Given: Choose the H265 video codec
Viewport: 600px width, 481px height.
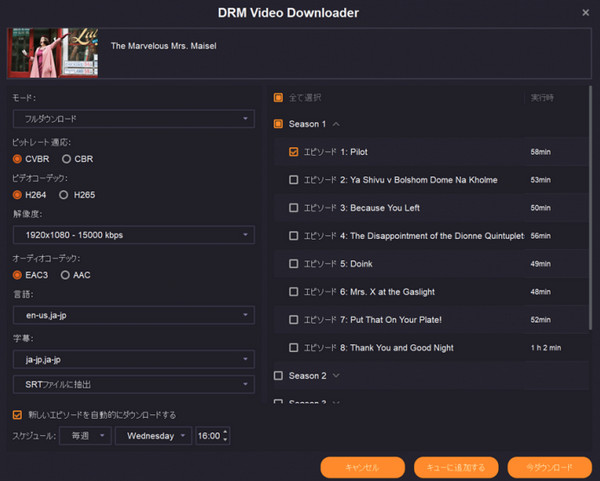Looking at the screenshot, I should [x=77, y=195].
